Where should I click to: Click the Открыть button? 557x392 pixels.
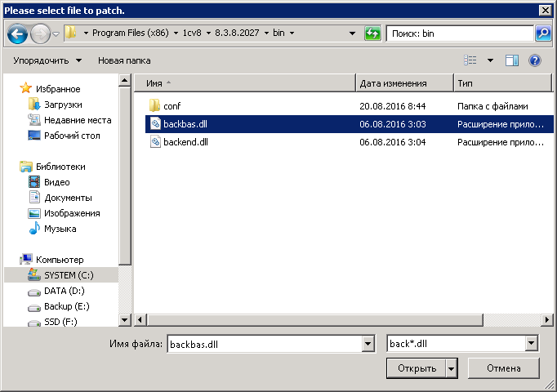pyautogui.click(x=417, y=368)
